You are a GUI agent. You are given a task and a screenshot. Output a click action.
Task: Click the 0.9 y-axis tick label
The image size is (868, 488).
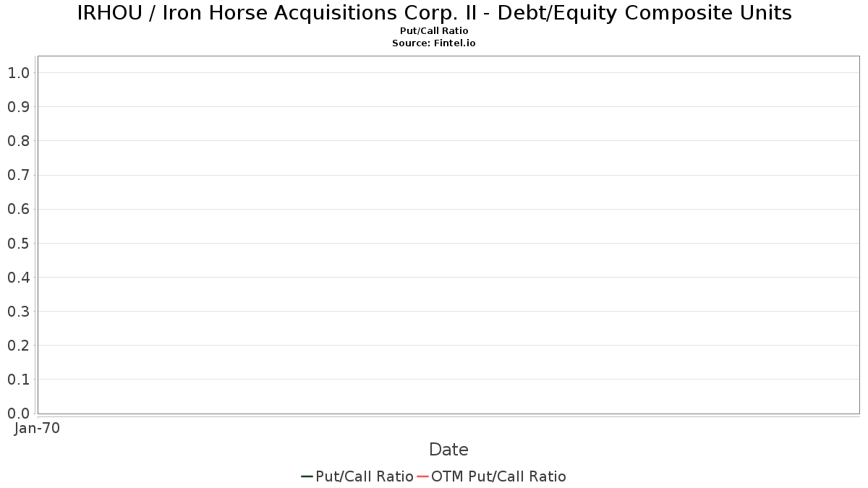(18, 107)
